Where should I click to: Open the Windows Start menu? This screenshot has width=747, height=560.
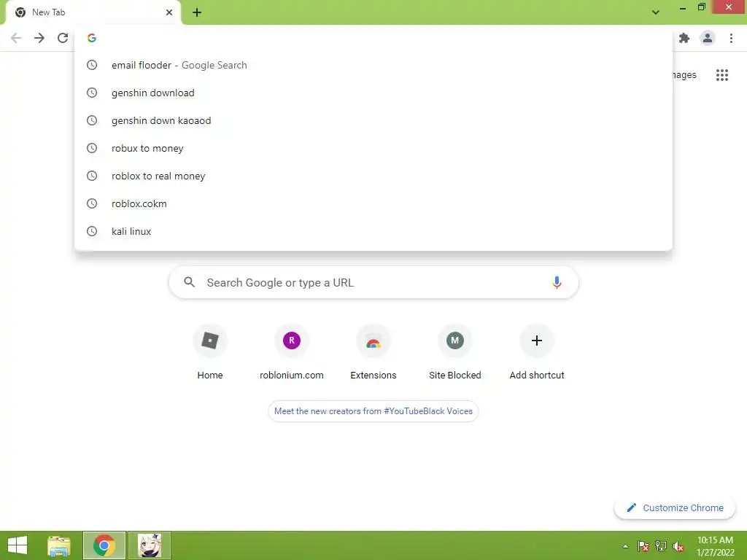[x=18, y=545]
